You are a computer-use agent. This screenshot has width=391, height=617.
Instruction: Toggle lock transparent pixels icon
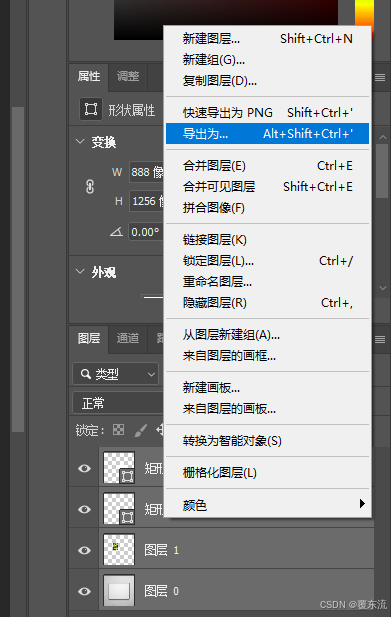[x=118, y=430]
